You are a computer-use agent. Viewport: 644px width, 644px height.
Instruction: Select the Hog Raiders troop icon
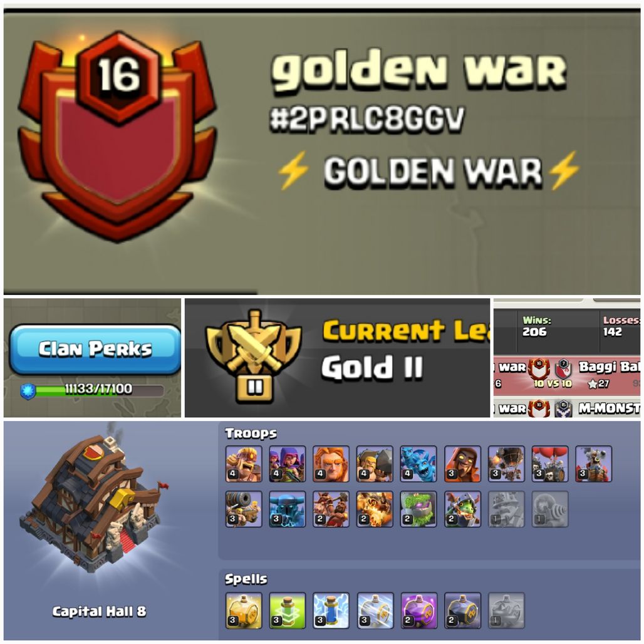point(331,509)
